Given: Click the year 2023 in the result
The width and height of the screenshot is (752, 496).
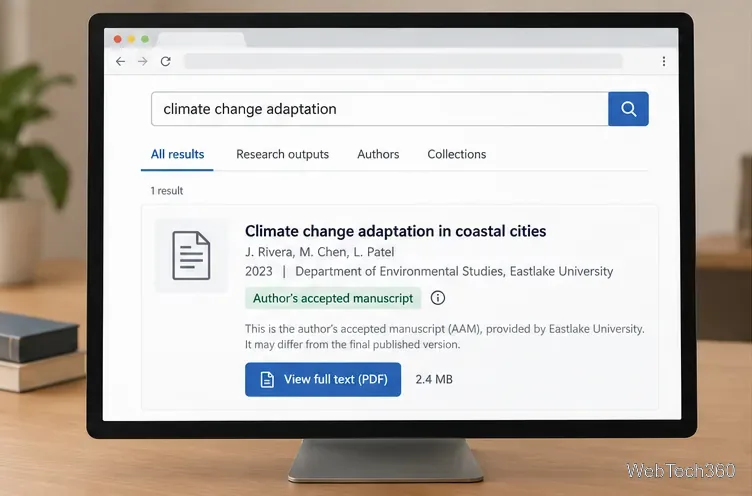Looking at the screenshot, I should tap(258, 272).
